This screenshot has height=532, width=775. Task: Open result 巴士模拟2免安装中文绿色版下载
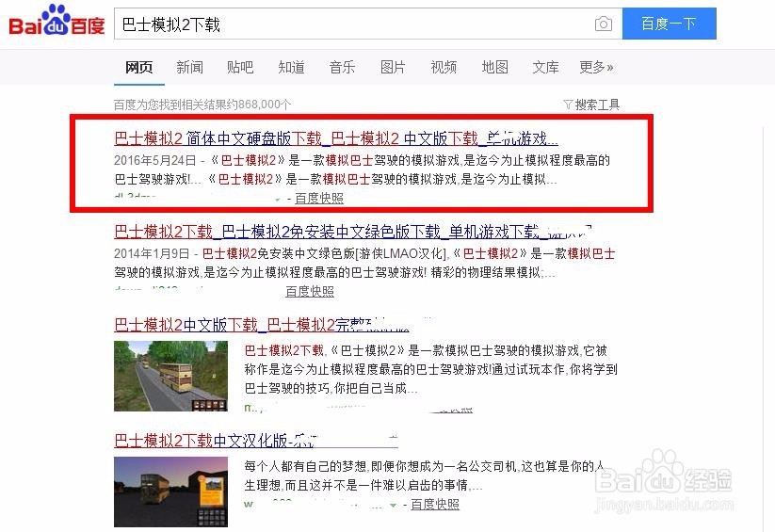point(353,232)
